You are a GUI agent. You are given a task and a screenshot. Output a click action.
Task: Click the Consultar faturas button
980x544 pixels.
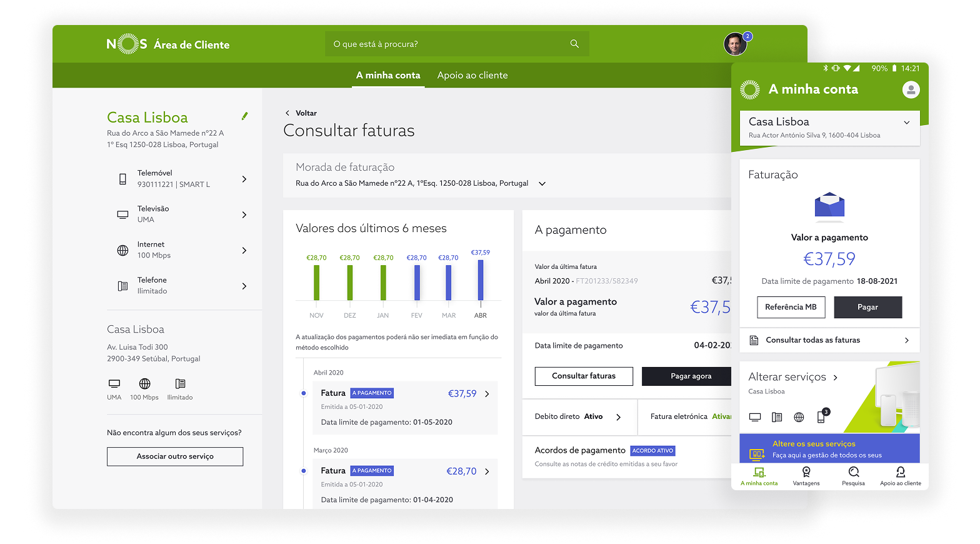(584, 376)
